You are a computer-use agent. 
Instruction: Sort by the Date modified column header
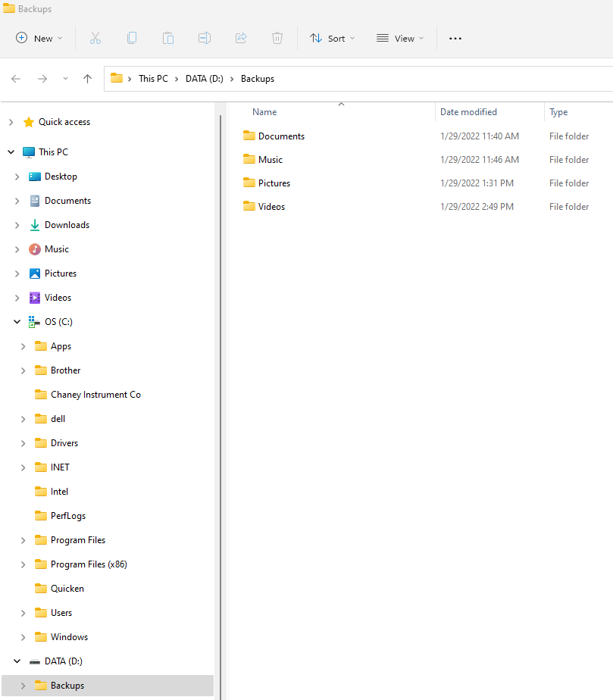coord(468,112)
